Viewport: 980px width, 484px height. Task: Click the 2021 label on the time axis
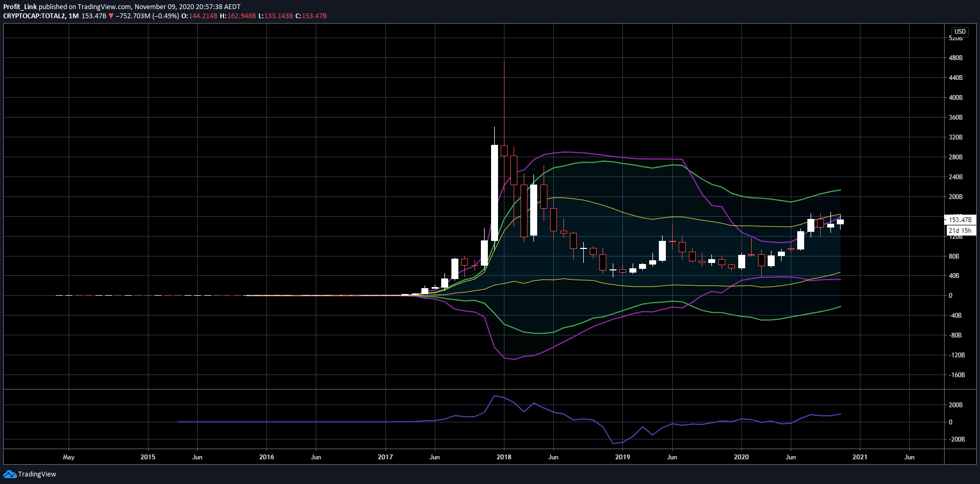tap(860, 457)
